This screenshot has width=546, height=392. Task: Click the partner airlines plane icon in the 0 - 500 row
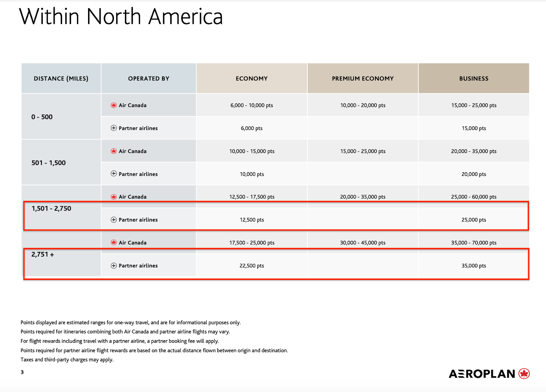click(114, 128)
